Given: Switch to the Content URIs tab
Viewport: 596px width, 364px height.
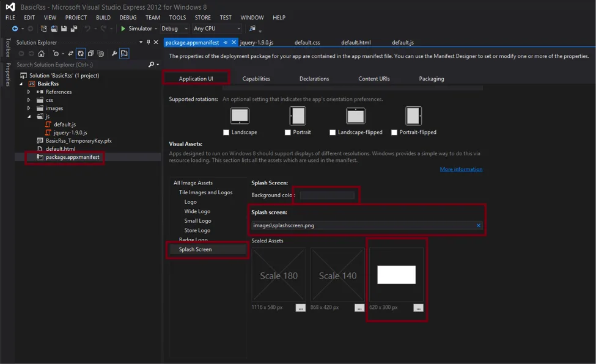Looking at the screenshot, I should click(374, 79).
